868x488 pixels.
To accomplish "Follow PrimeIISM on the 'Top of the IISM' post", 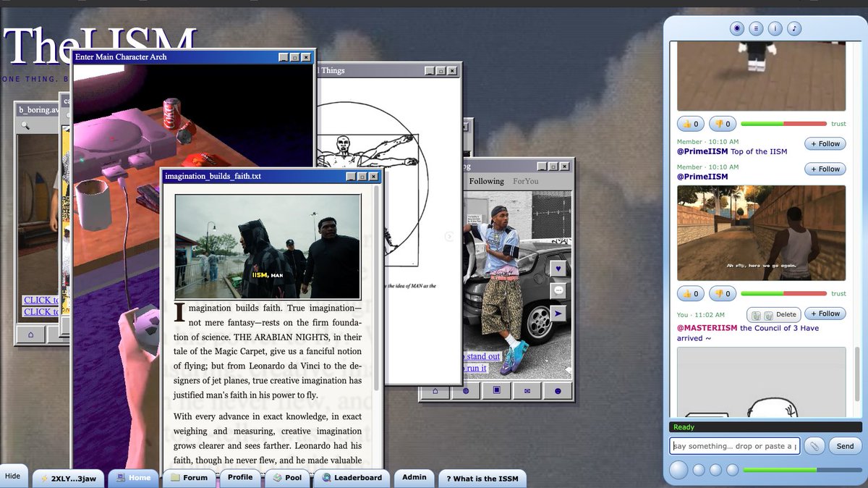I will [825, 144].
